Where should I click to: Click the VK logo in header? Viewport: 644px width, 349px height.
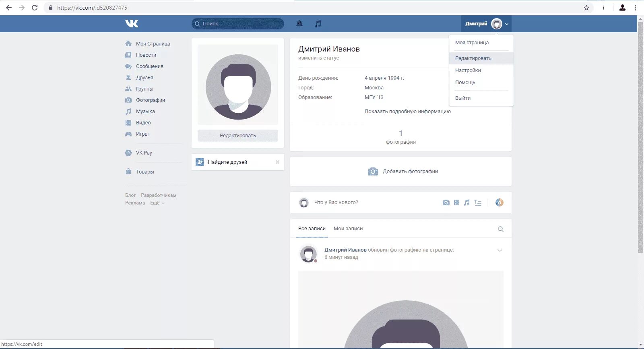tap(132, 24)
